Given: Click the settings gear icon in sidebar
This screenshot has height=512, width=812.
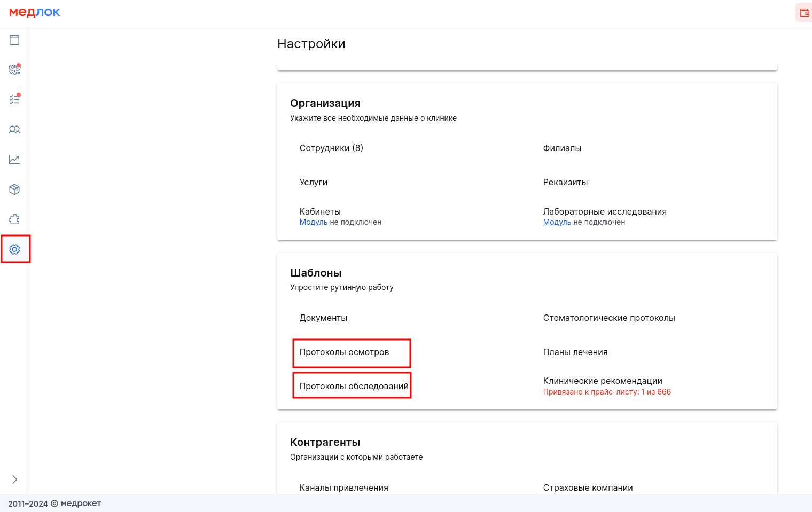Looking at the screenshot, I should [14, 249].
